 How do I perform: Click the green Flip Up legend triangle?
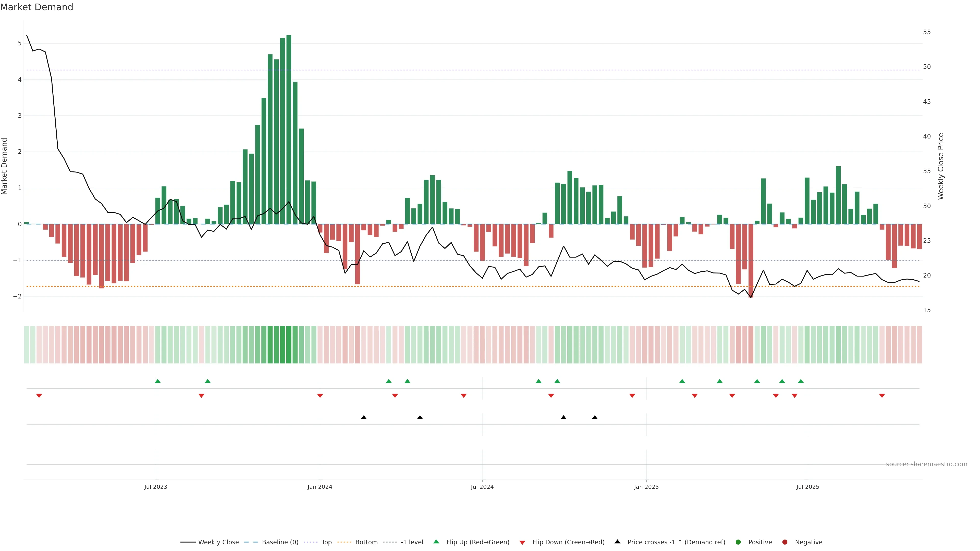pyautogui.click(x=436, y=542)
